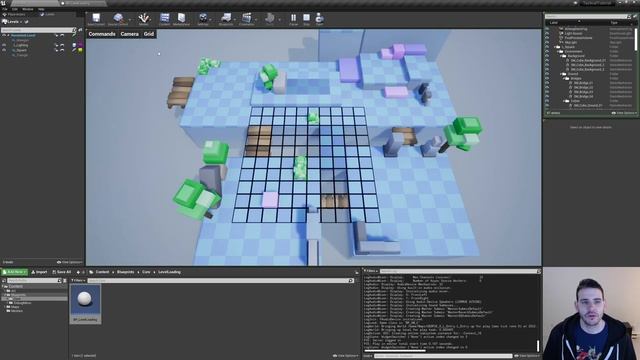Open the File menu
Screen dimensions: 640x360
pyautogui.click(x=5, y=9)
